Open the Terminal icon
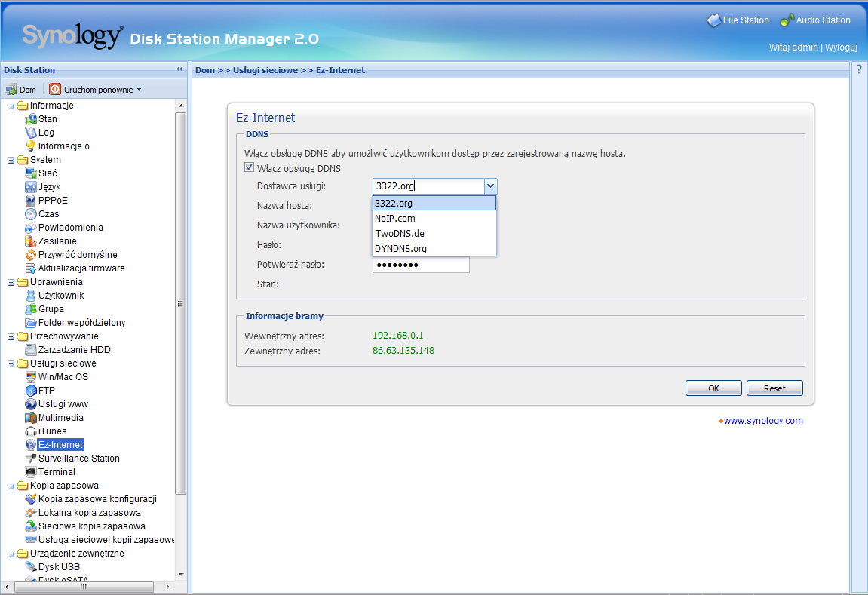868x595 pixels. coord(31,472)
